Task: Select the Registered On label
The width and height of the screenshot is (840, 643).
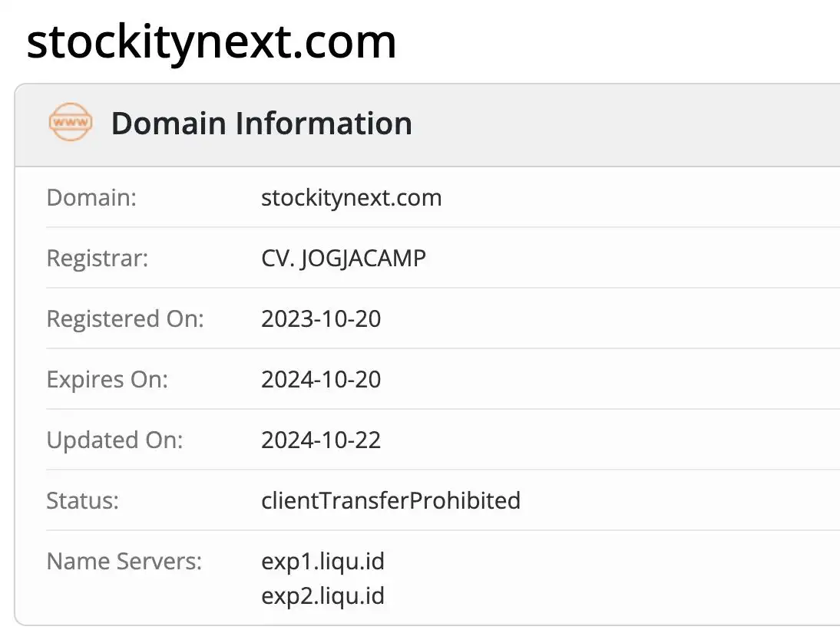Action: pyautogui.click(x=125, y=318)
